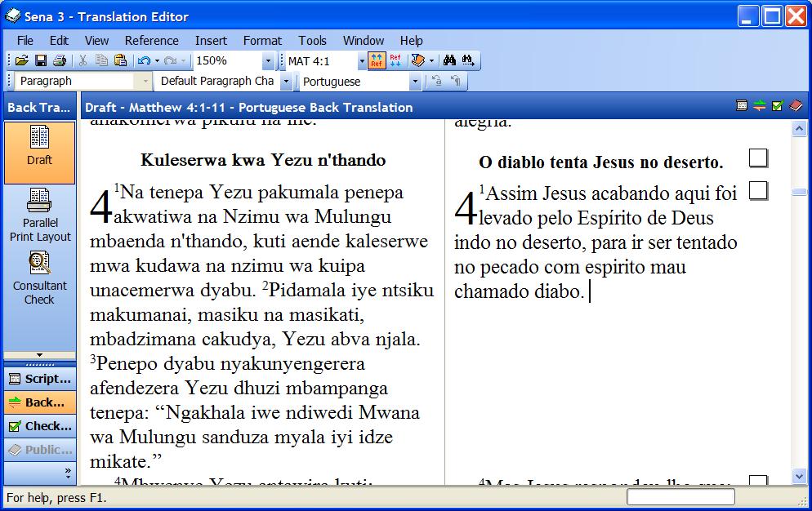Viewport: 812px width, 511px height.
Task: Click the Paste clipboard icon
Action: [120, 61]
